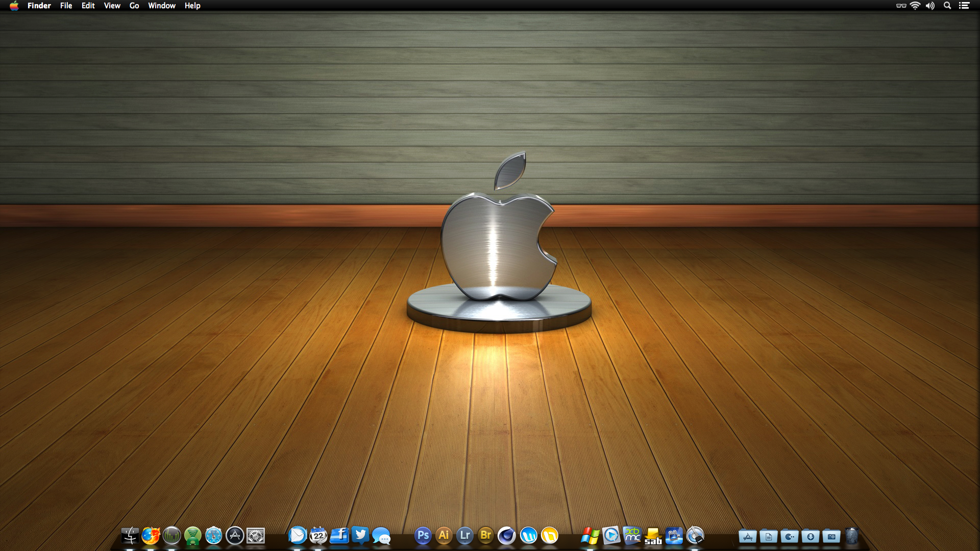The width and height of the screenshot is (980, 551).
Task: Open the Go menu
Action: (x=134, y=6)
